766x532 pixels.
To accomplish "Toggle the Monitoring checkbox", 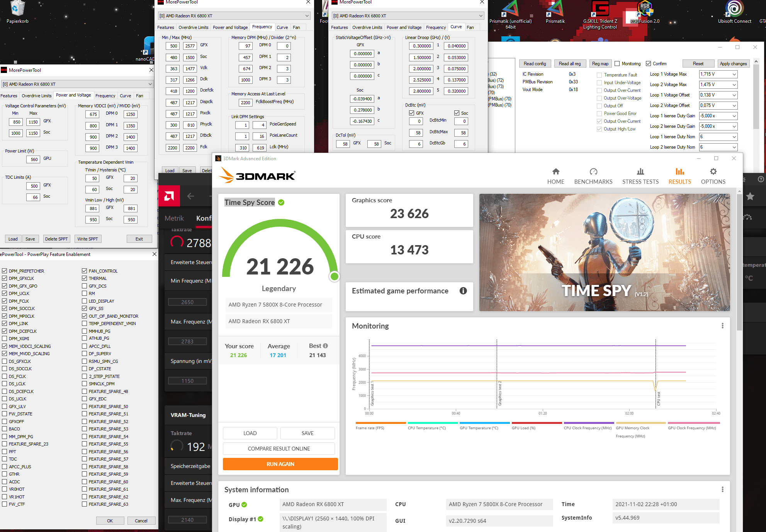I will (617, 64).
